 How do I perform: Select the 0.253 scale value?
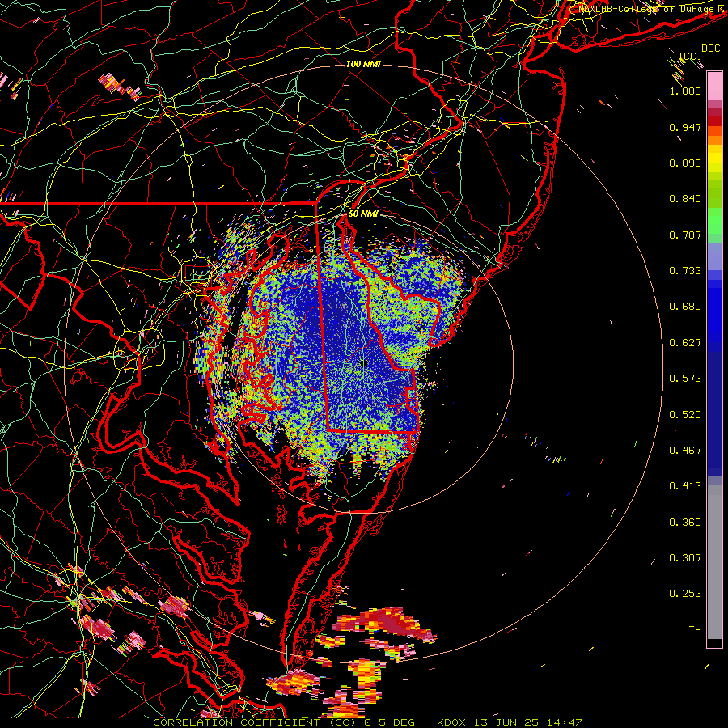pos(685,594)
